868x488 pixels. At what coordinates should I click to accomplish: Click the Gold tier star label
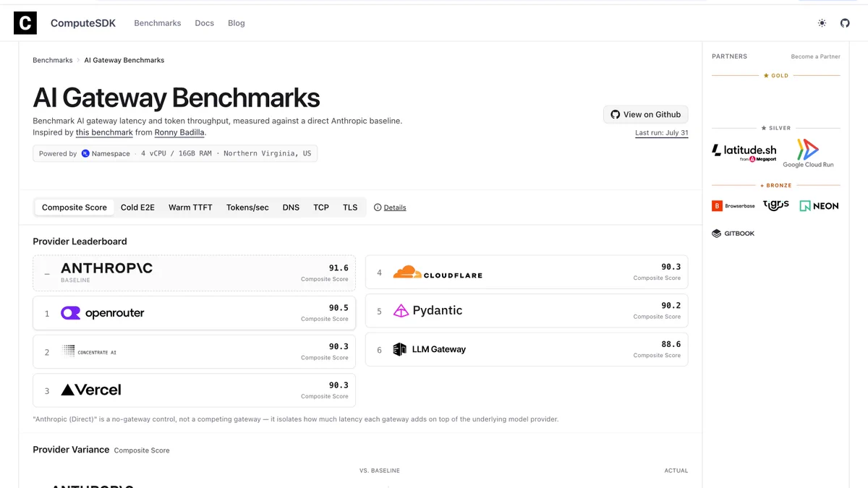click(776, 75)
